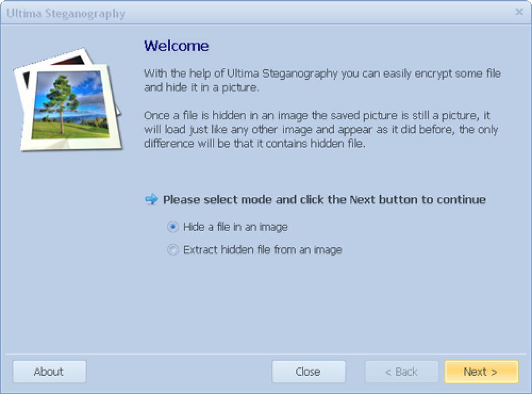Click Next to continue the wizard
The height and width of the screenshot is (394, 532).
click(481, 372)
